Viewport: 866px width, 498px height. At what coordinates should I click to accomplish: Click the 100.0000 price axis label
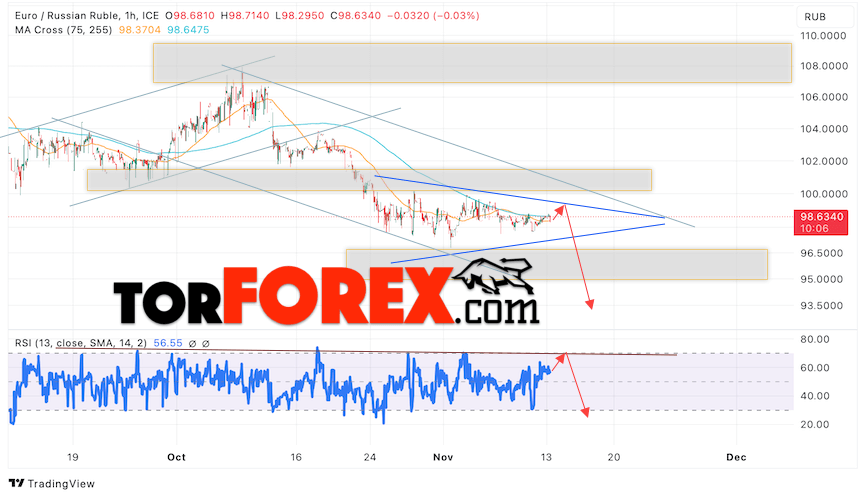pyautogui.click(x=823, y=194)
